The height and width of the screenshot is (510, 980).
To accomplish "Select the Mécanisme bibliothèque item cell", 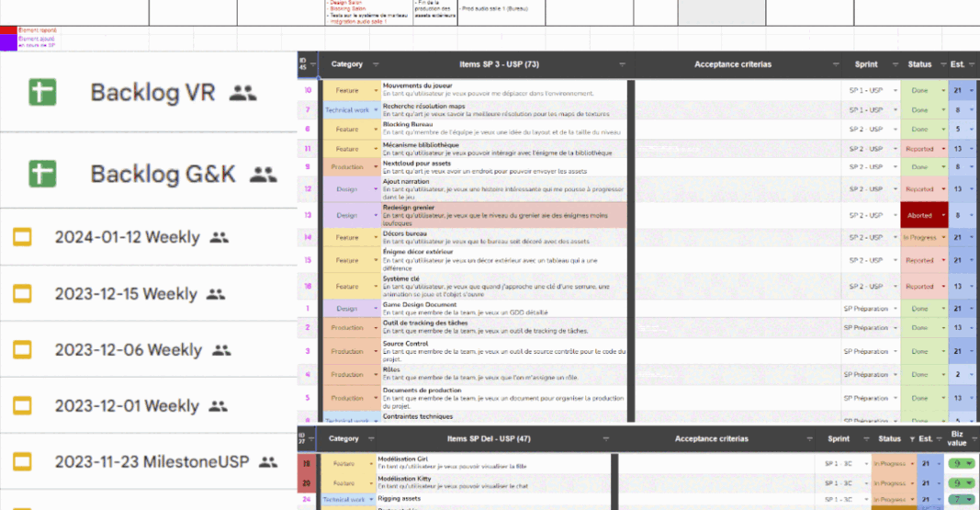I will coord(504,149).
